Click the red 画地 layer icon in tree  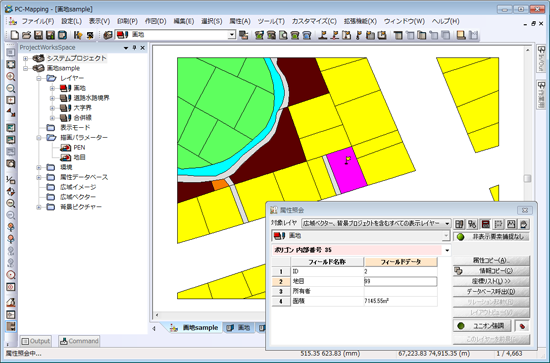pyautogui.click(x=66, y=88)
